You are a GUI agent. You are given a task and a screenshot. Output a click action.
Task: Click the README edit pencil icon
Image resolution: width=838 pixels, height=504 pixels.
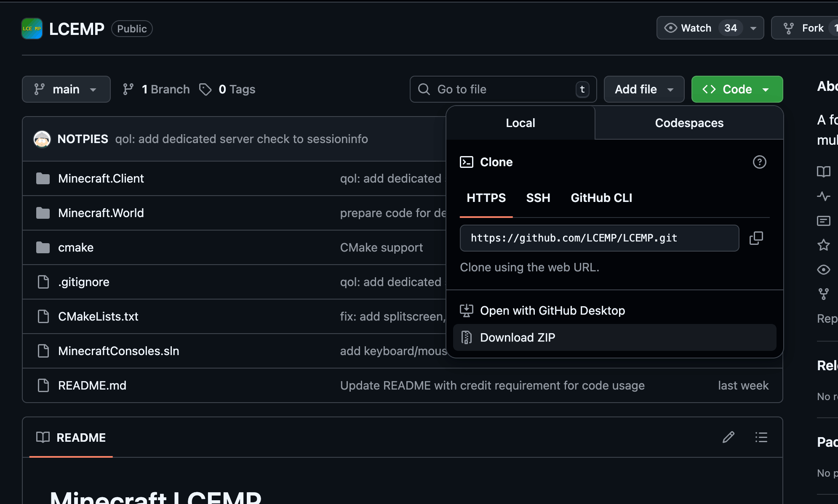[x=729, y=437]
